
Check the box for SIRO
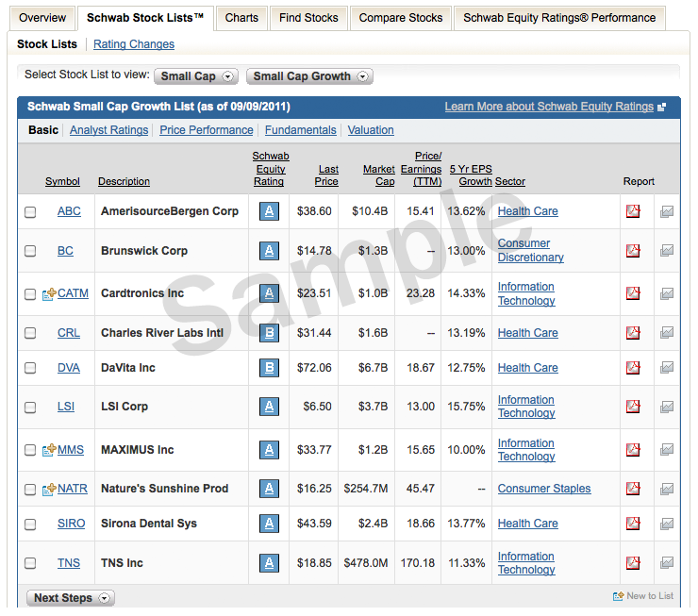[x=30, y=524]
